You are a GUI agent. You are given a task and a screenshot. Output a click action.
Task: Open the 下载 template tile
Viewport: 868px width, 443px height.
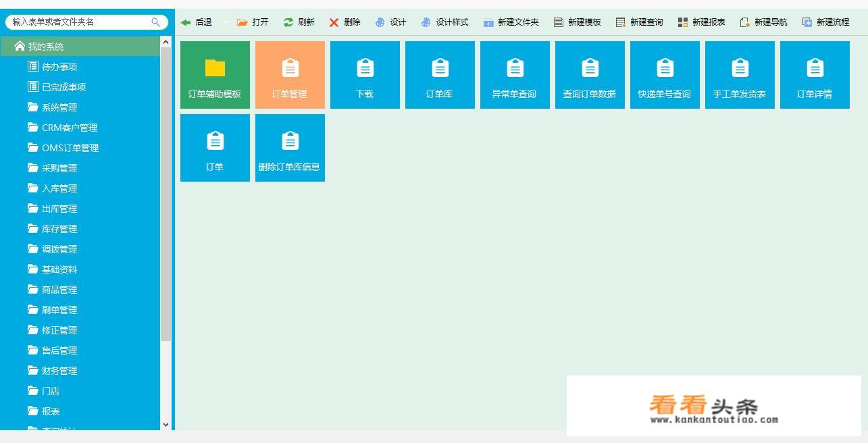tap(365, 75)
